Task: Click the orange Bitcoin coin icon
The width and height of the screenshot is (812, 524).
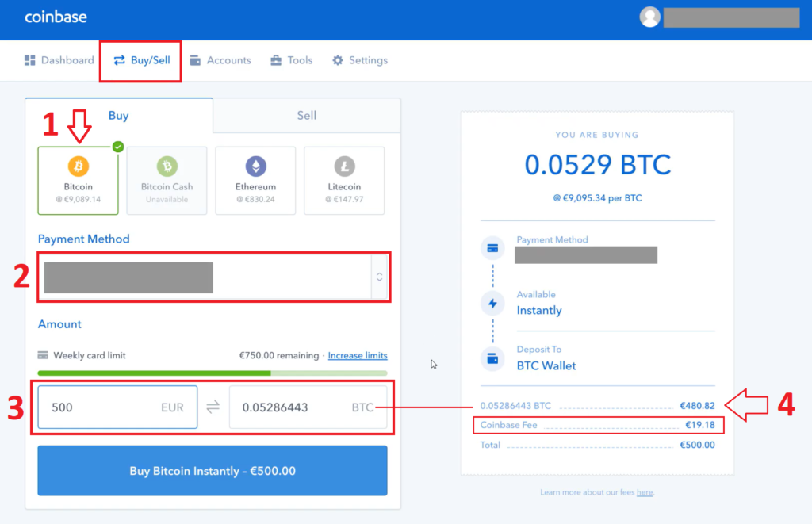Action: pos(79,166)
